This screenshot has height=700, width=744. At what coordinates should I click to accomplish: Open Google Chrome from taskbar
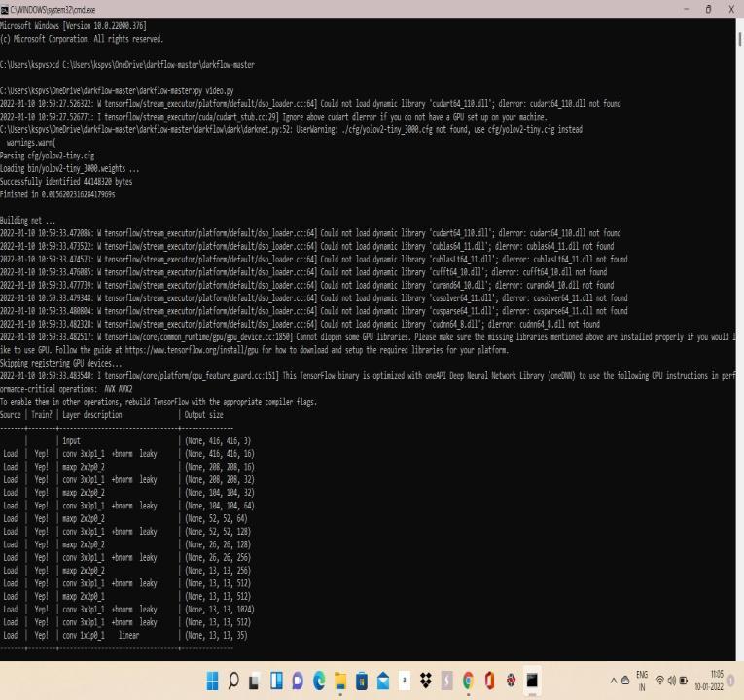[469, 681]
